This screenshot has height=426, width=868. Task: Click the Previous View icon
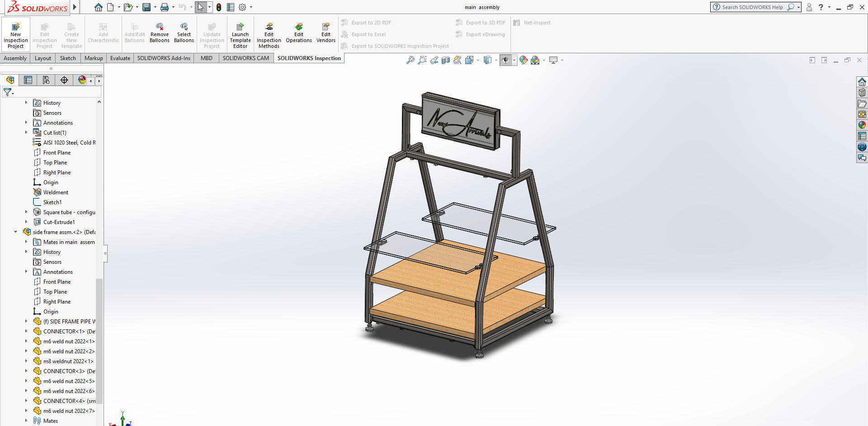click(x=434, y=60)
